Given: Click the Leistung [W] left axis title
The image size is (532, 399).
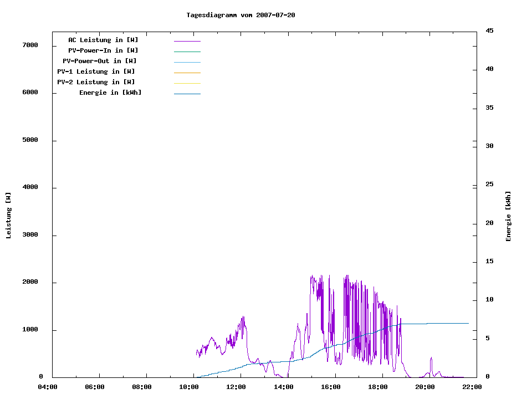Looking at the screenshot, I should pos(8,216).
